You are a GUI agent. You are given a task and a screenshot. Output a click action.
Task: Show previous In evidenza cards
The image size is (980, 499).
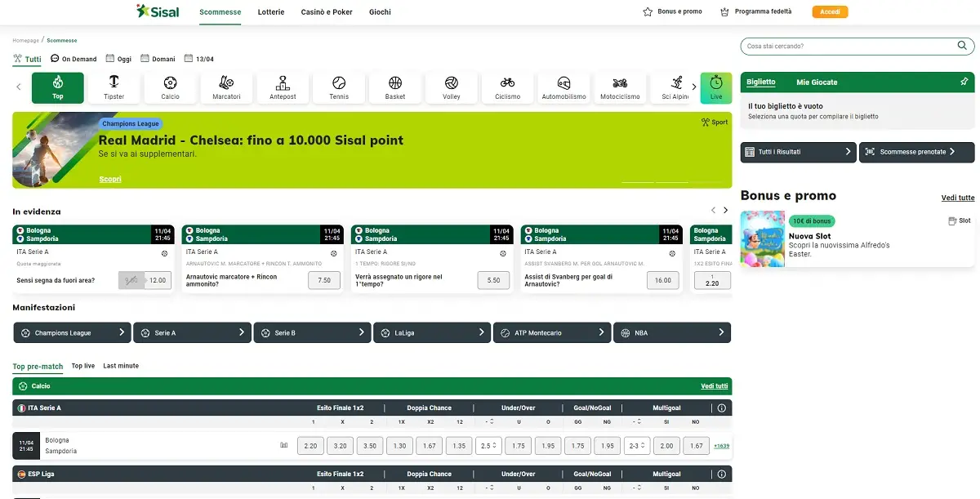(x=713, y=211)
